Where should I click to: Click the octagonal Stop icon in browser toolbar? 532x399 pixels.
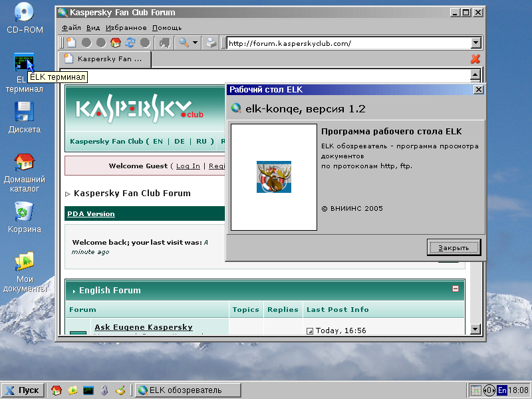pos(145,43)
